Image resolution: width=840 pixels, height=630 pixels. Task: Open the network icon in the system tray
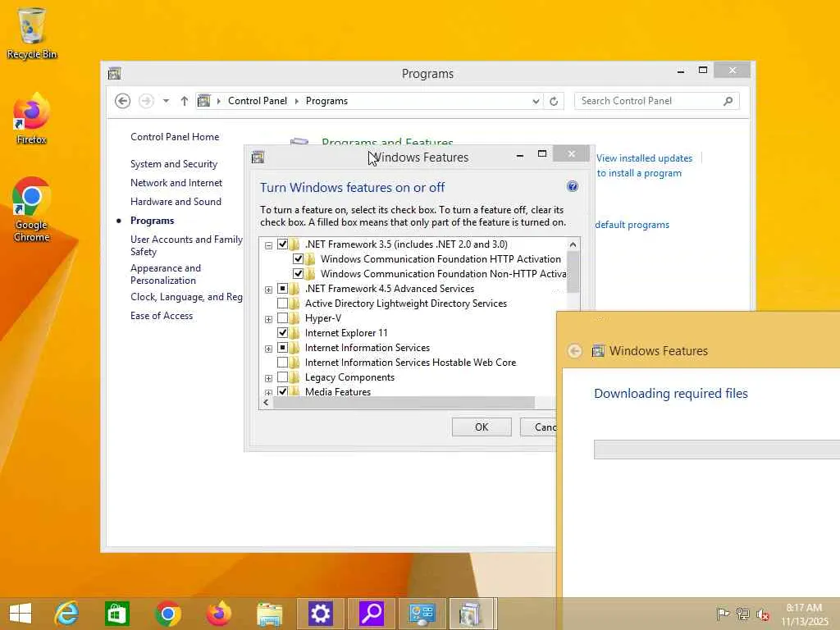743,614
